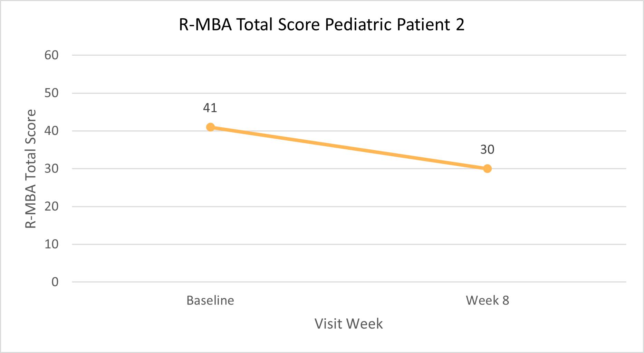
Task: Click the "Baseline" category axis label
Action: (210, 300)
